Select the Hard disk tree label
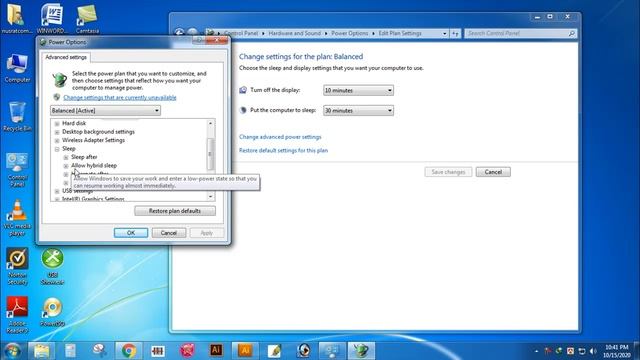 [74, 123]
